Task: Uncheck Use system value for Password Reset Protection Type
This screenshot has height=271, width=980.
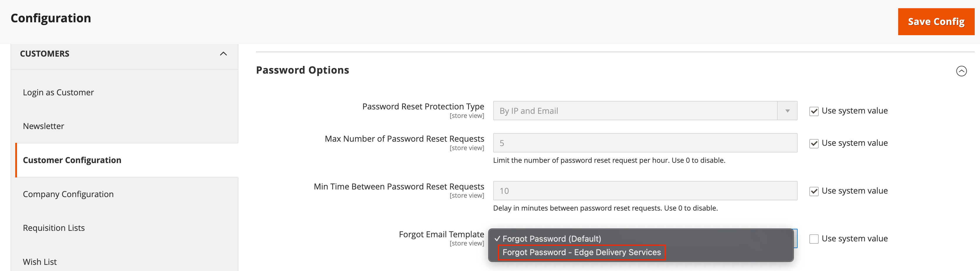Action: (x=814, y=111)
